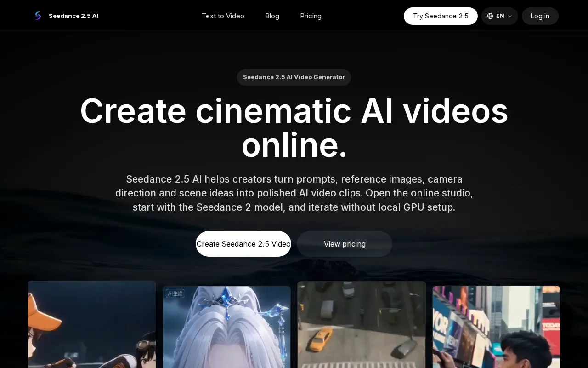This screenshot has height=368, width=588.
Task: Open the aerial street yellow taxi thumbnail
Action: [x=362, y=324]
